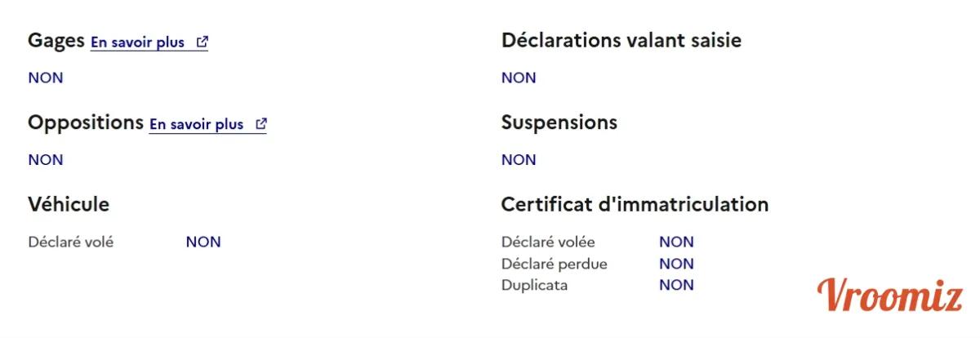Viewport: 980px width, 338px height.
Task: Select the NON value under Gages
Action: click(46, 78)
